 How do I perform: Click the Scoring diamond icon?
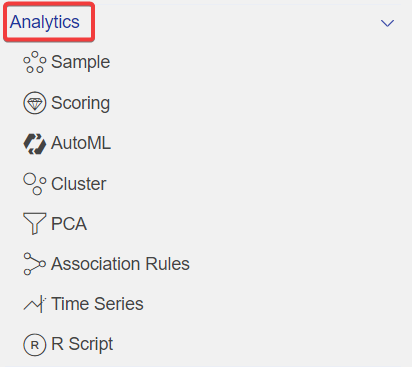point(35,103)
